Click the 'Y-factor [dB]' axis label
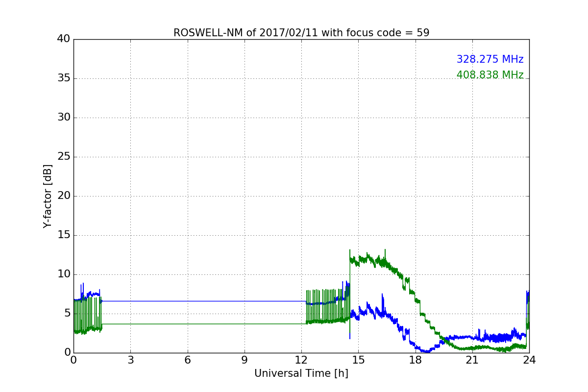The height and width of the screenshot is (392, 588). [48, 196]
